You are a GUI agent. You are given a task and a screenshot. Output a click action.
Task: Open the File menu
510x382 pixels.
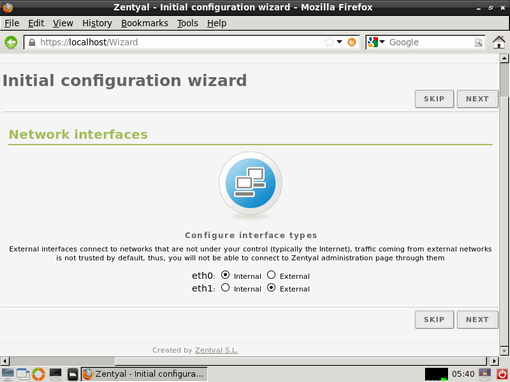(x=12, y=23)
